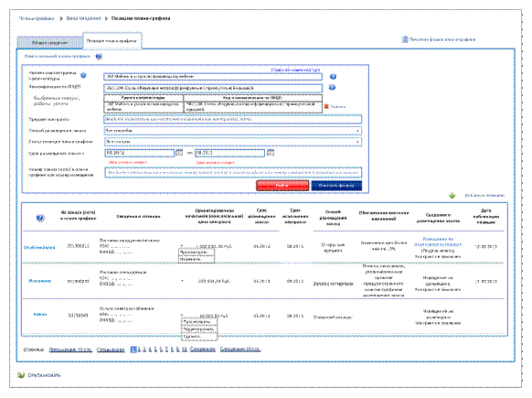Click the publish icon at page bottom
The height and width of the screenshot is (398, 532).
(x=21, y=375)
